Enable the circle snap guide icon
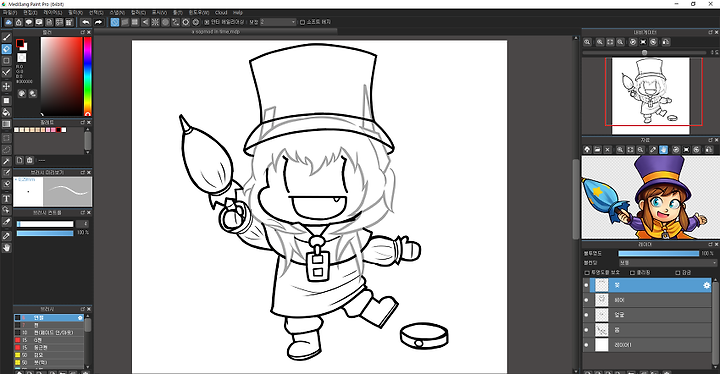This screenshot has height=374, width=720. click(165, 22)
